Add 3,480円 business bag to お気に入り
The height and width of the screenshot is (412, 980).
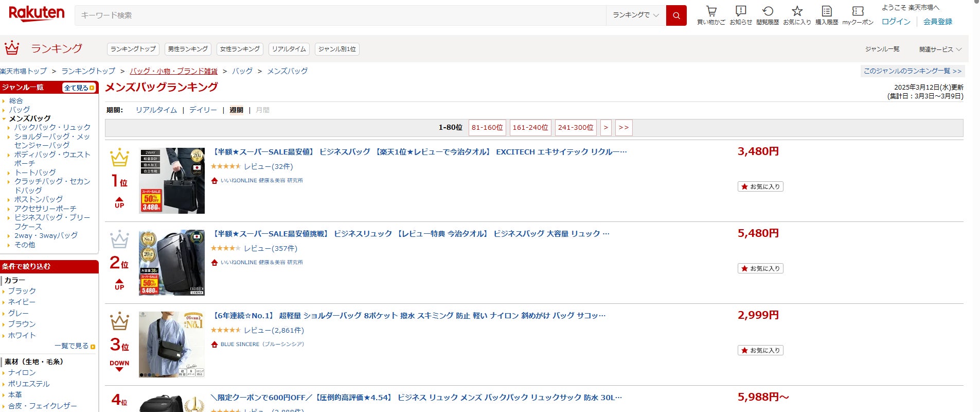click(x=760, y=186)
